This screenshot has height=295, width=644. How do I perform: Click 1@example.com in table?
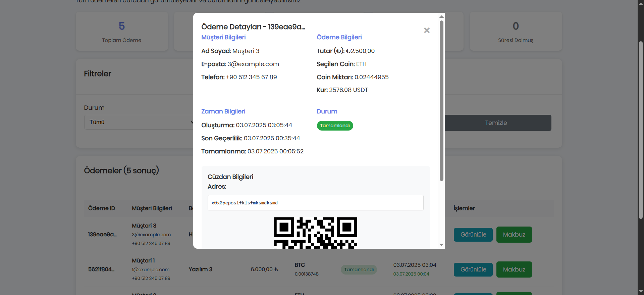(x=151, y=269)
